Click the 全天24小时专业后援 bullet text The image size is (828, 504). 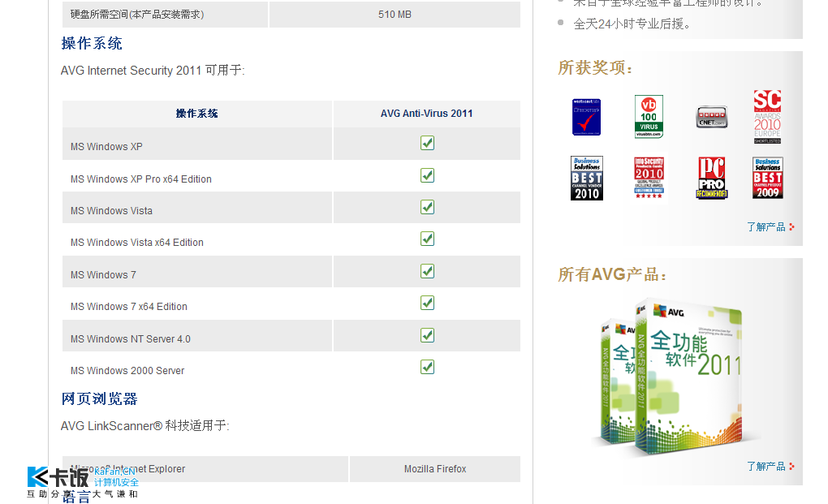pos(632,24)
